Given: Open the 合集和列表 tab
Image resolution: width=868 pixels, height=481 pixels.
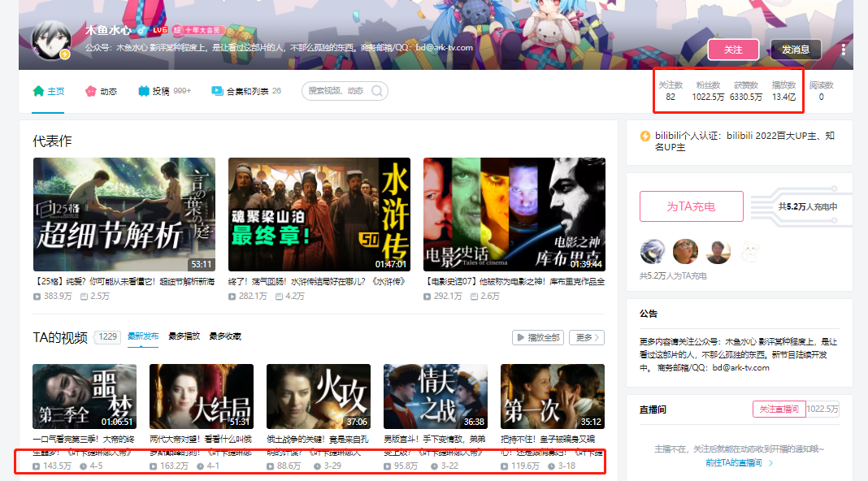Looking at the screenshot, I should [x=246, y=91].
